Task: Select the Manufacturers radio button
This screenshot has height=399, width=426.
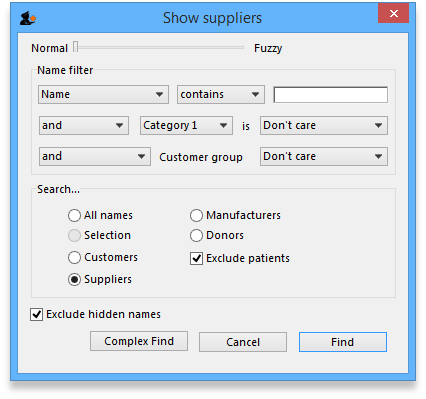Action: (x=196, y=215)
